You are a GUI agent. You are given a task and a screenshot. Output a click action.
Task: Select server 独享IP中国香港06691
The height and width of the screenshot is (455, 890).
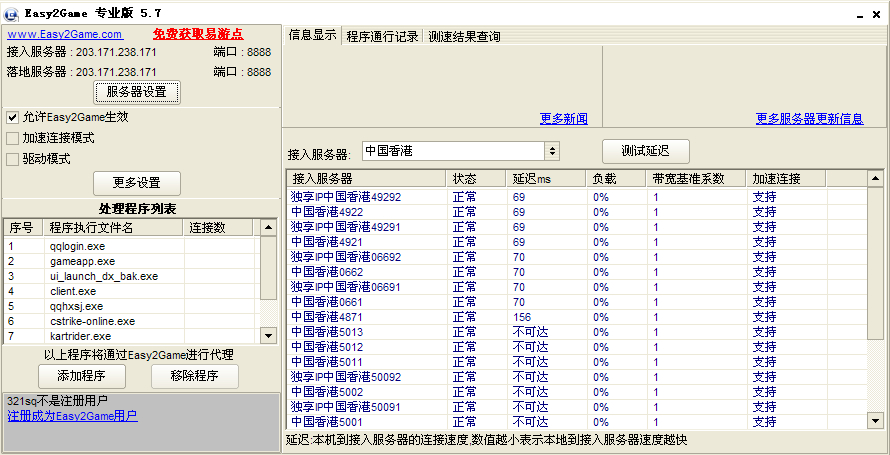[577, 287]
